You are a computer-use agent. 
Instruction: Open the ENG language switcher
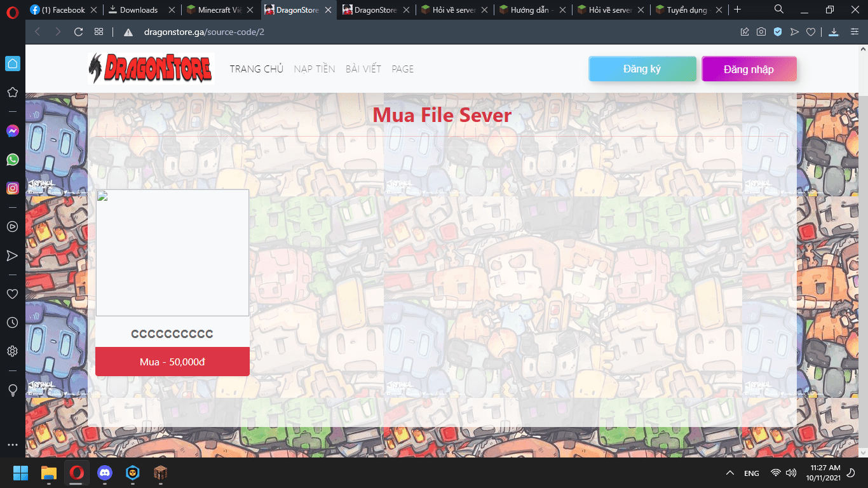(x=752, y=473)
